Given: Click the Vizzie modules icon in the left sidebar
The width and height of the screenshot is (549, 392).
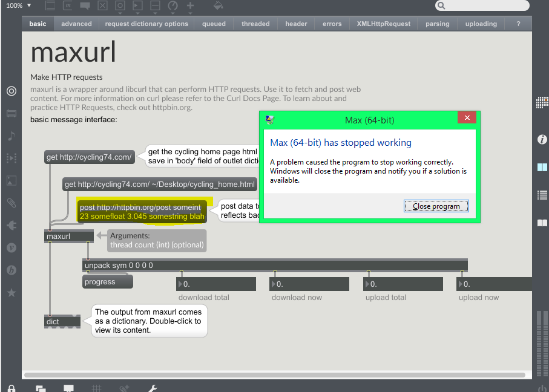Looking at the screenshot, I should point(11,247).
